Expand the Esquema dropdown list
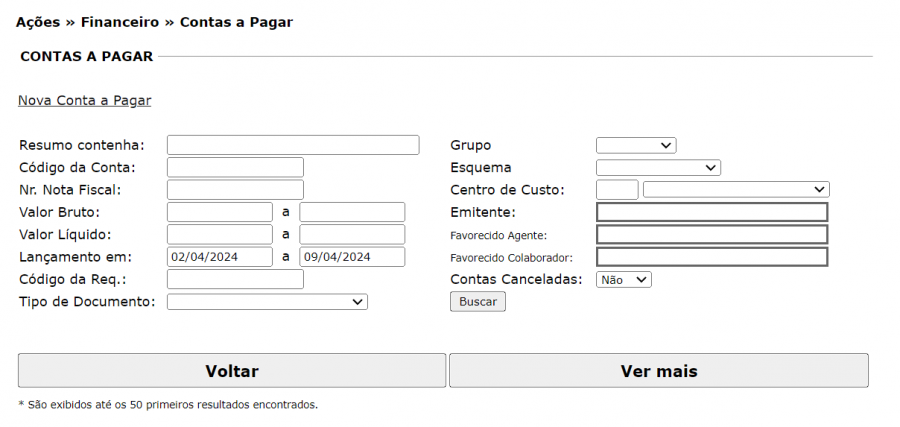900x427 pixels. (x=658, y=168)
